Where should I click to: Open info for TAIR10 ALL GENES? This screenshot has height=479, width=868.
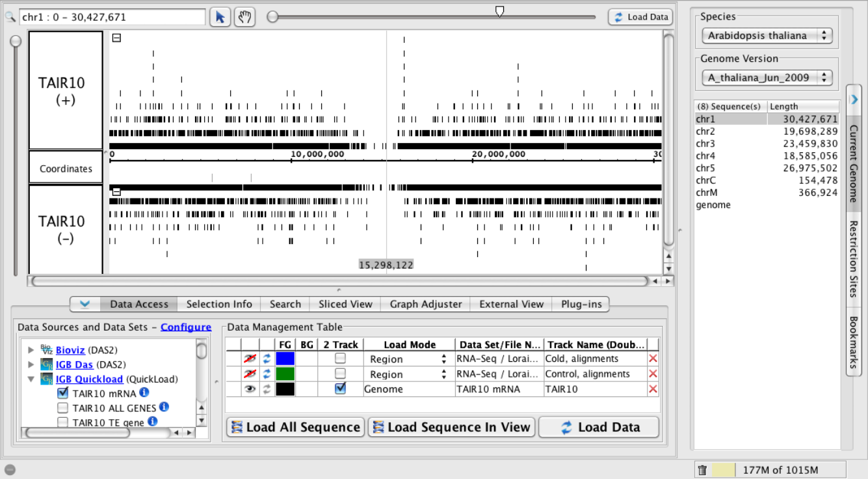point(164,407)
